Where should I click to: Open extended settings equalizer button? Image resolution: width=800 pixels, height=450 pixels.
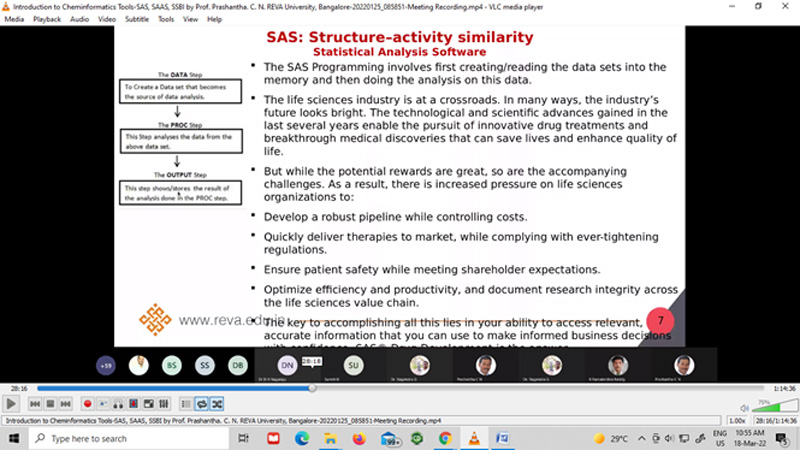point(164,404)
